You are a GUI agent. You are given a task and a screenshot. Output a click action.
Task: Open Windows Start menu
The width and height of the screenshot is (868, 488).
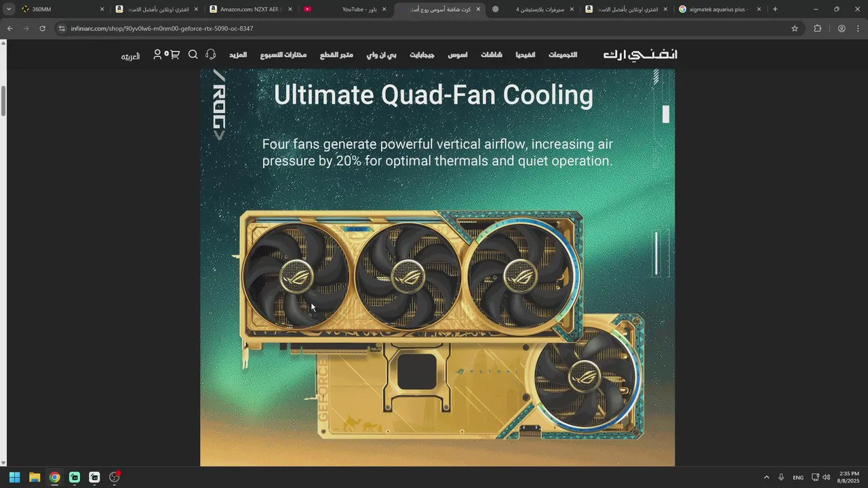pos(14,477)
